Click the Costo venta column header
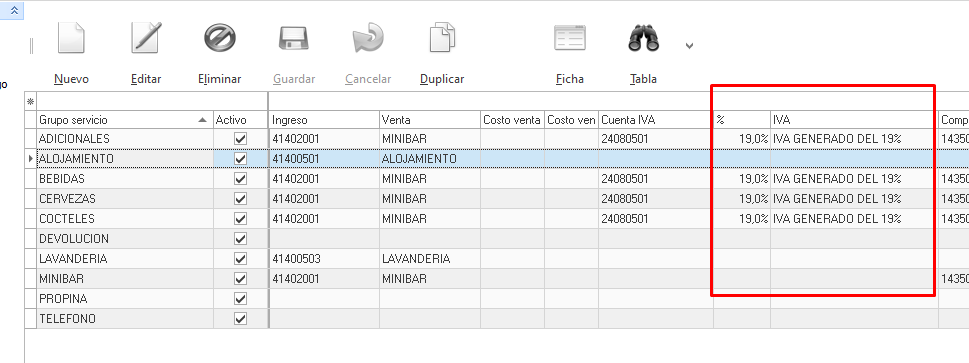The image size is (969, 363). tap(512, 120)
